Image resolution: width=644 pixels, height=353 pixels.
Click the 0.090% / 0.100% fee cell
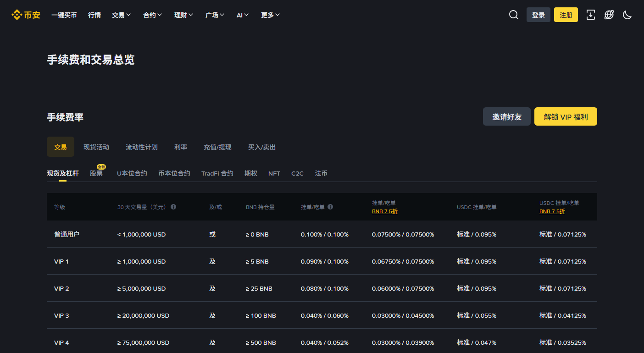point(325,261)
